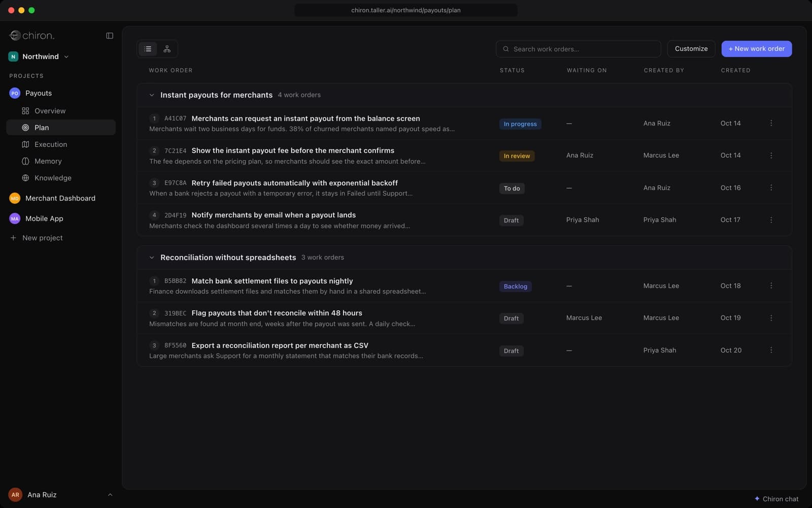
Task: Click the search magnifier icon
Action: pos(506,49)
